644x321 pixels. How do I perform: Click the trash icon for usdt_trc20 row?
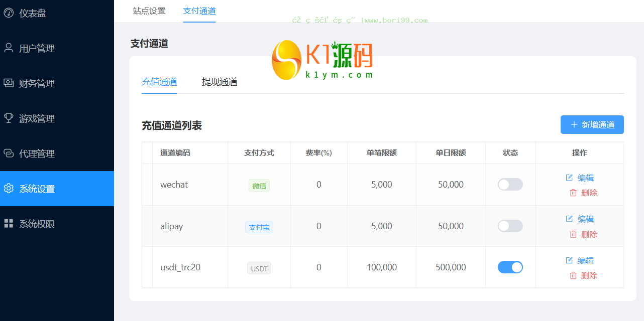point(573,275)
